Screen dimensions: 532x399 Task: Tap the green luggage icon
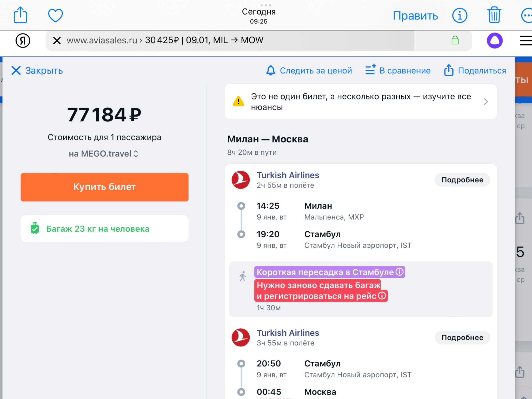(x=35, y=228)
